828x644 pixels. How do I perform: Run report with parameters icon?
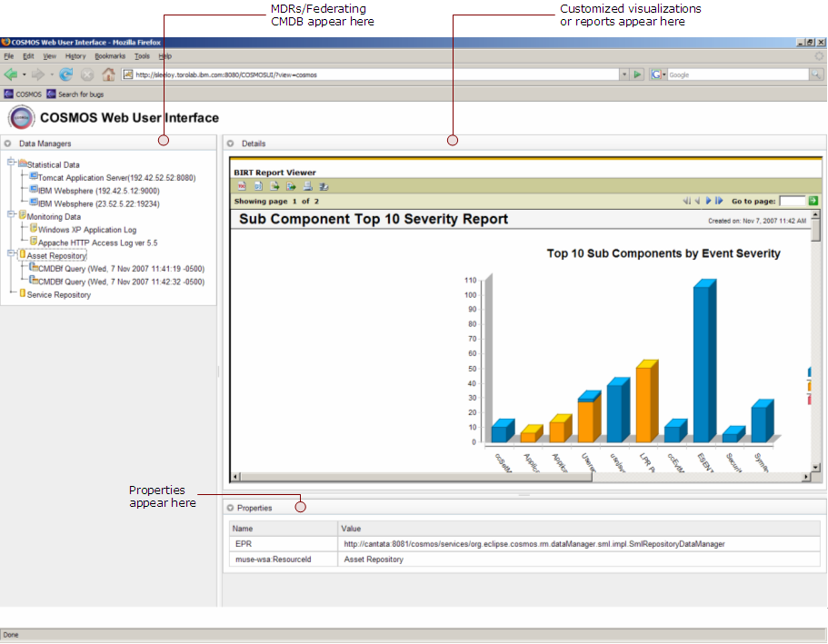click(x=258, y=186)
